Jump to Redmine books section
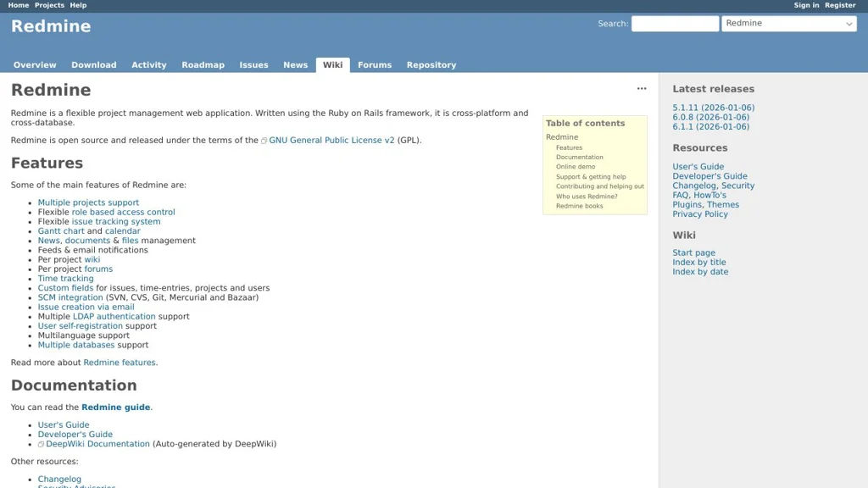Screen dimensions: 868x488 click(580, 206)
